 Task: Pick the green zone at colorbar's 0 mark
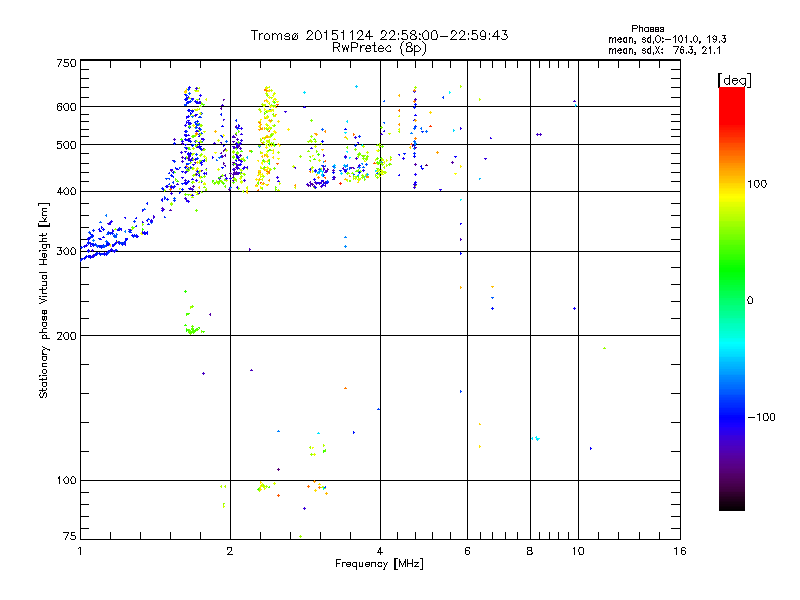[x=731, y=300]
